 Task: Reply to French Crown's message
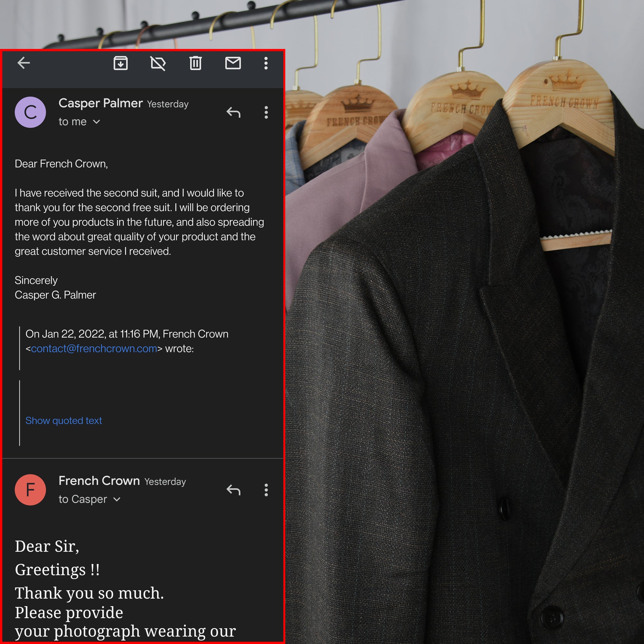(233, 490)
